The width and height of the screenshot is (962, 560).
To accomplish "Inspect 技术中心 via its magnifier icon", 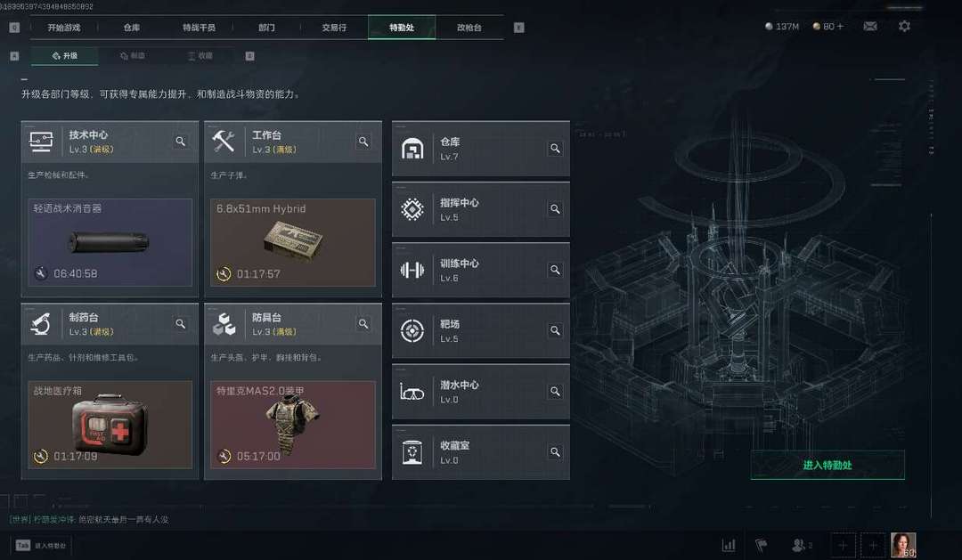I will pyautogui.click(x=180, y=141).
